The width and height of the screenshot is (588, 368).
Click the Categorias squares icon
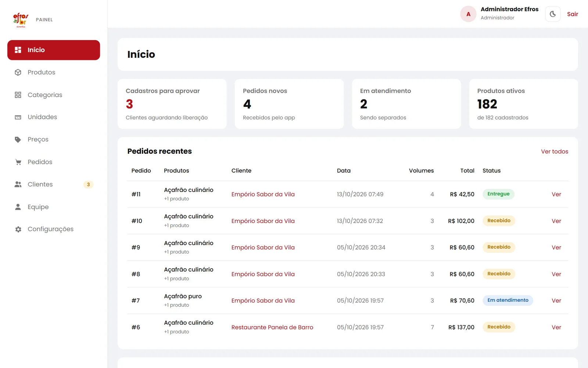18,95
